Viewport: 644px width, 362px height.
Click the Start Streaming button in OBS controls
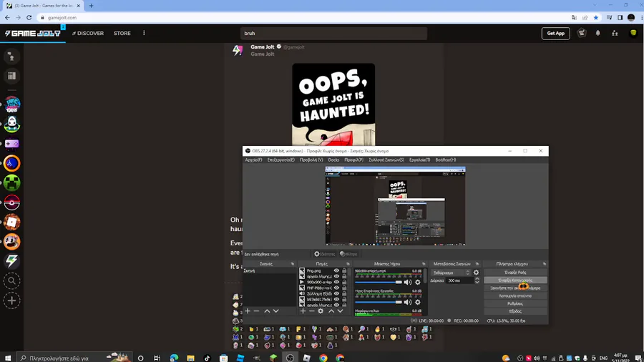point(515,273)
